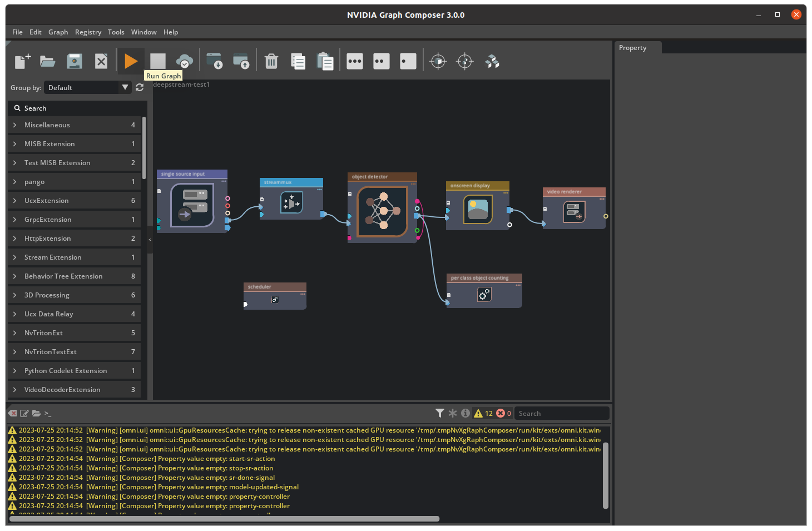This screenshot has width=812, height=531.
Task: Select the video renderer node icon
Action: pos(574,212)
